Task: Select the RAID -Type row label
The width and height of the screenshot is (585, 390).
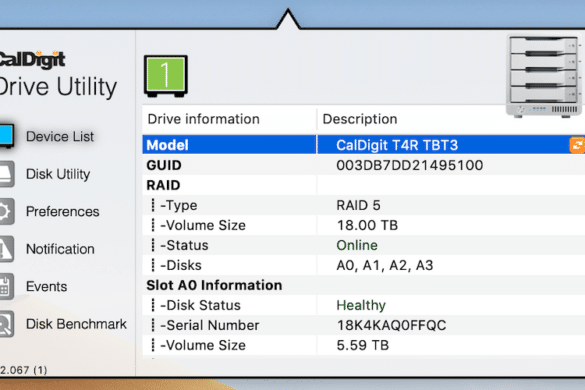Action: pos(179,205)
